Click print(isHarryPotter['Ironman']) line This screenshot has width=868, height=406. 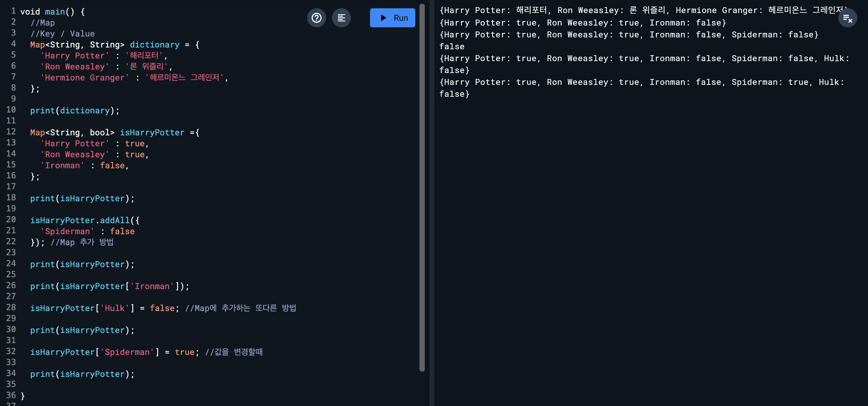tap(110, 286)
